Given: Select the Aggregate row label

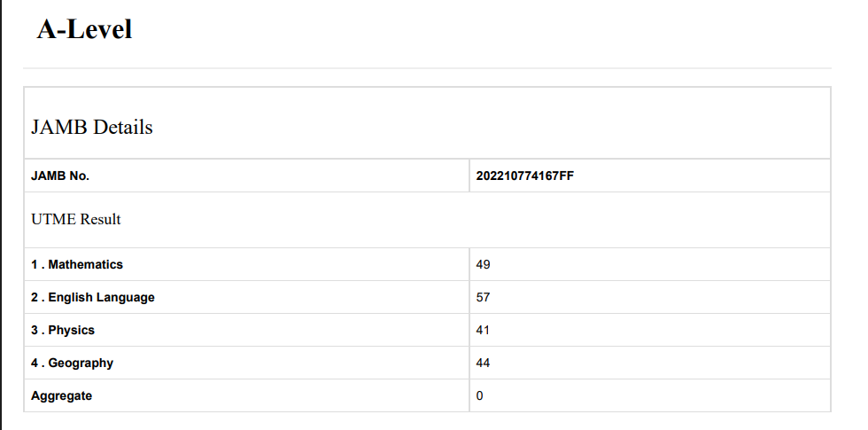Looking at the screenshot, I should [x=61, y=395].
